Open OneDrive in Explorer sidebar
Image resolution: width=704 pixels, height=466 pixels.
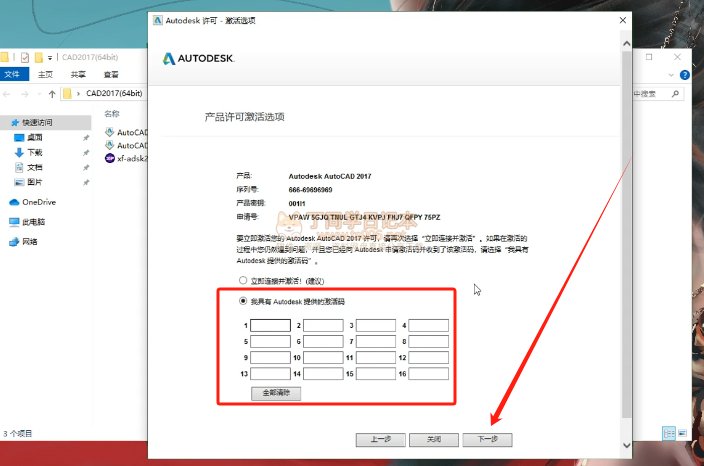(x=39, y=202)
